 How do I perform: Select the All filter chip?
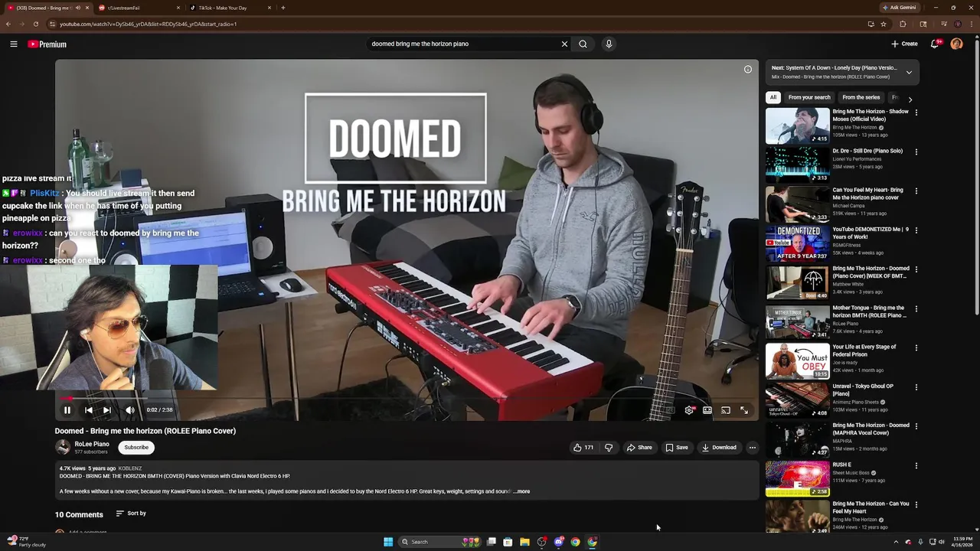coord(773,98)
